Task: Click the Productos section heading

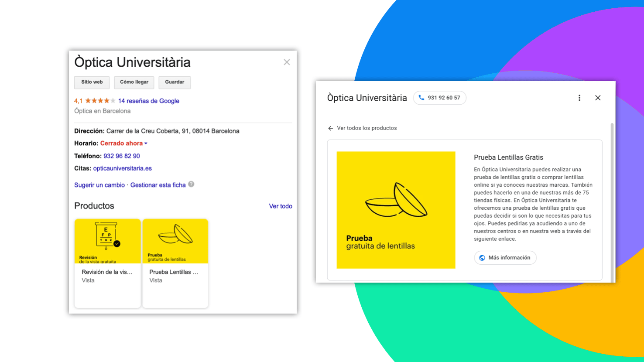Action: (x=94, y=206)
